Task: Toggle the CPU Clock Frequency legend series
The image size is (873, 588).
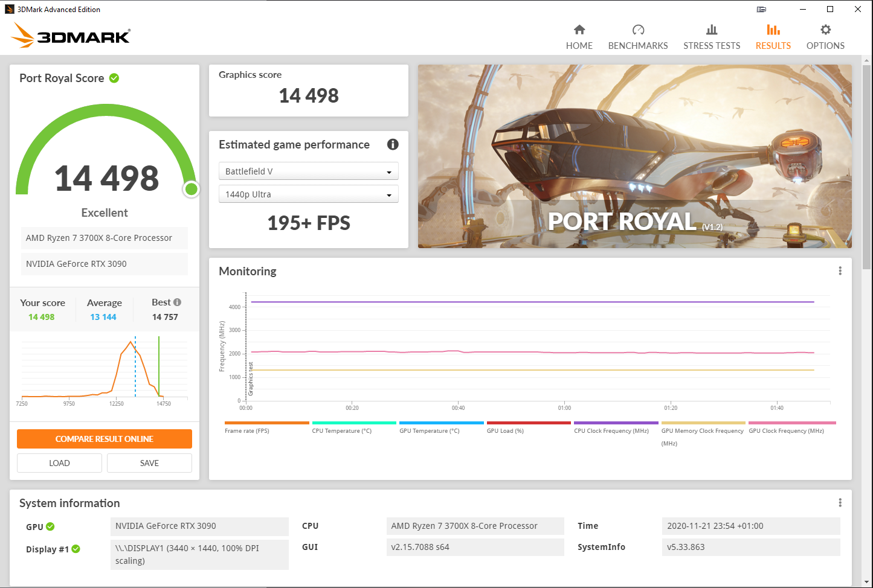Action: coord(616,427)
